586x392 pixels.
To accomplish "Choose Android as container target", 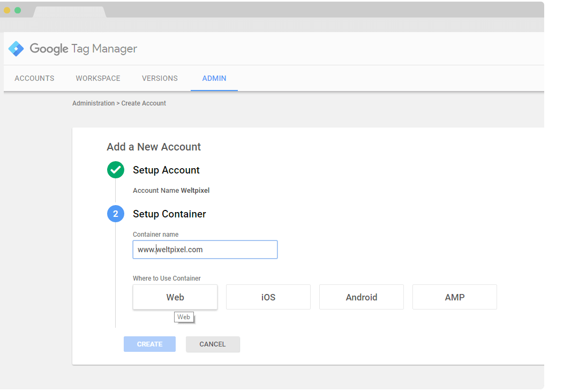I will (362, 297).
